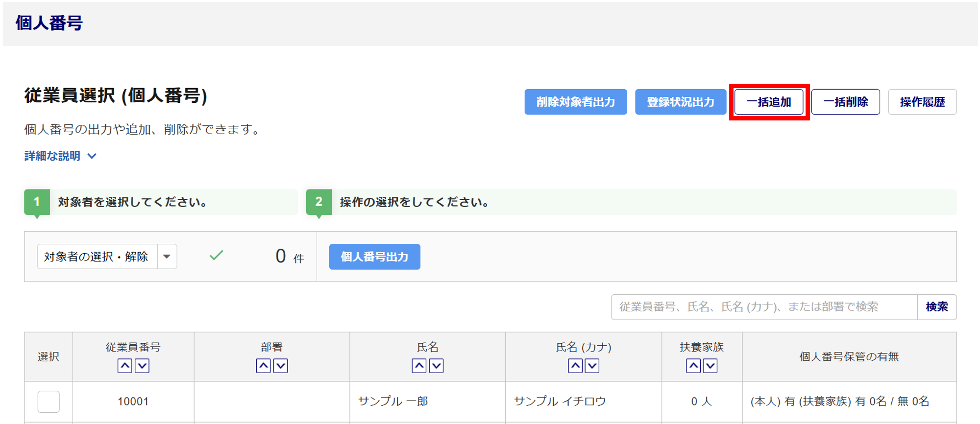980x424 pixels.
Task: Sort 従業員番号 column descending with down arrow
Action: (x=142, y=366)
